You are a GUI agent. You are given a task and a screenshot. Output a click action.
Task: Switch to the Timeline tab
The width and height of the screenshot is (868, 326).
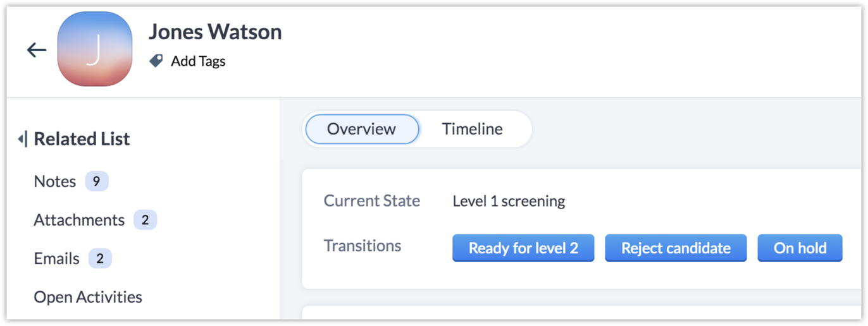click(472, 129)
